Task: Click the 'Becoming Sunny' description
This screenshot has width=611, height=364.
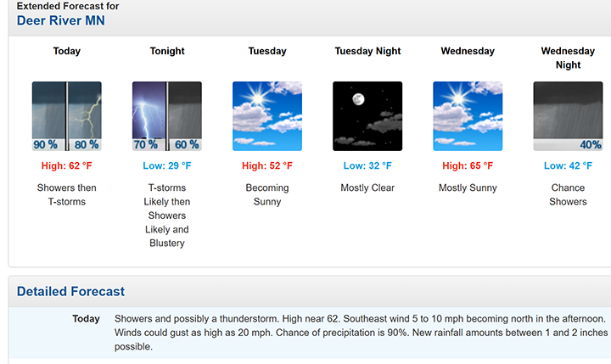Action: point(267,194)
